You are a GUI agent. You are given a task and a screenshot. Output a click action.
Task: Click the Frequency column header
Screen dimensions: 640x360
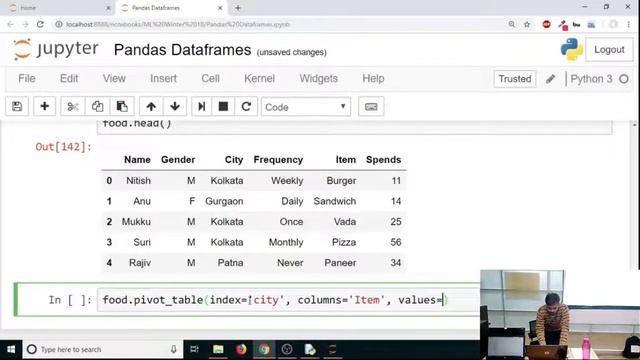click(278, 160)
